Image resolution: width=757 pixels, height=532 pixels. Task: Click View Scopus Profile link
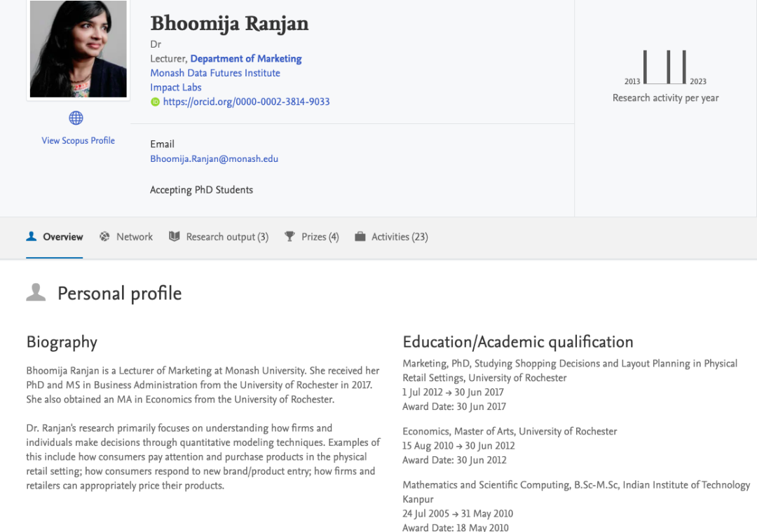[78, 141]
